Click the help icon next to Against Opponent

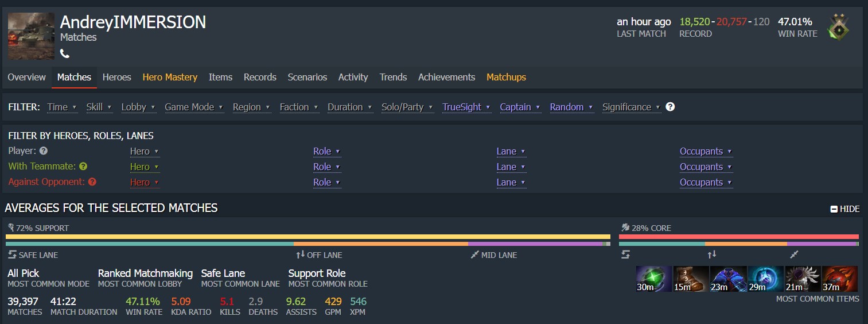click(92, 182)
